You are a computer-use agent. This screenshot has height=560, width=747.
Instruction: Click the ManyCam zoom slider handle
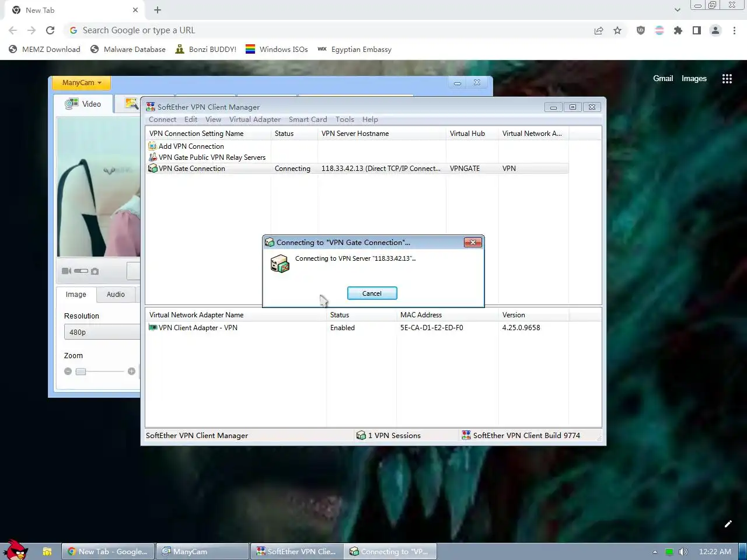[81, 371]
